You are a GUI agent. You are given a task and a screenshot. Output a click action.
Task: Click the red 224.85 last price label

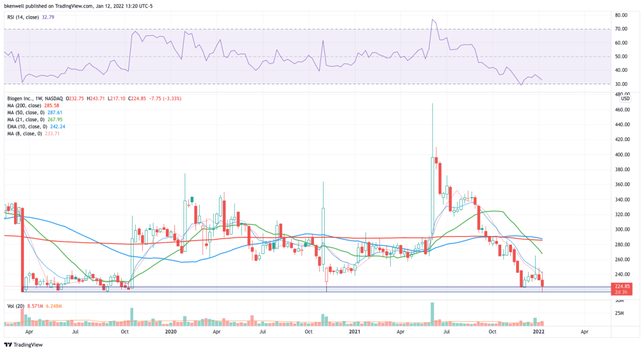tap(623, 287)
